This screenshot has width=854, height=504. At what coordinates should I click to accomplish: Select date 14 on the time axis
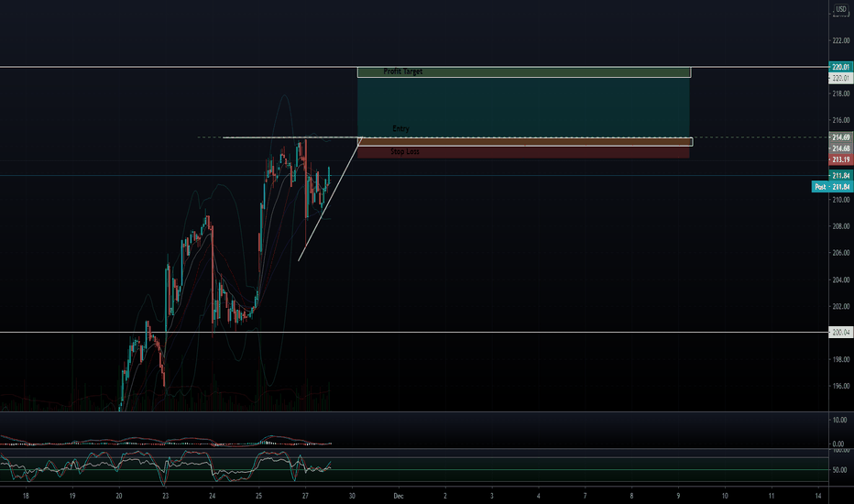[x=818, y=496]
